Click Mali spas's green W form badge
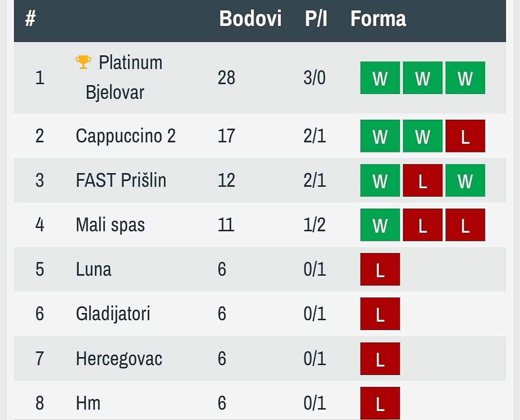 click(x=380, y=225)
